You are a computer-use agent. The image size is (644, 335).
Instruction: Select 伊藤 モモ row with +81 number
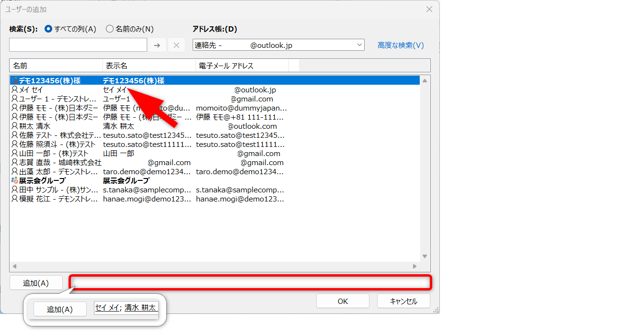point(215,117)
